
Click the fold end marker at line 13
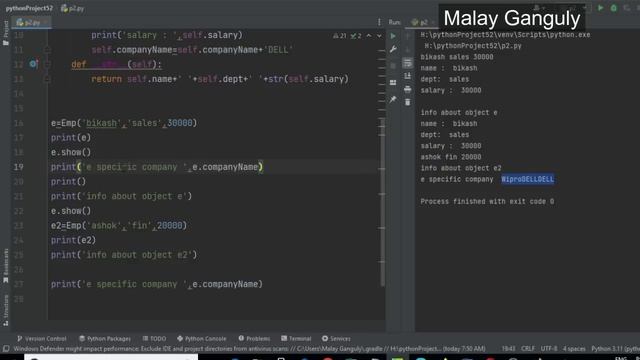(47, 79)
